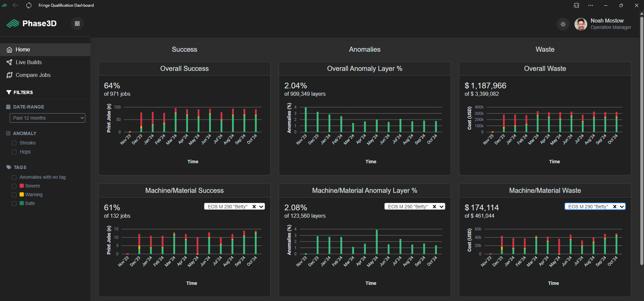
Task: Select the Home navigation item
Action: pos(45,50)
